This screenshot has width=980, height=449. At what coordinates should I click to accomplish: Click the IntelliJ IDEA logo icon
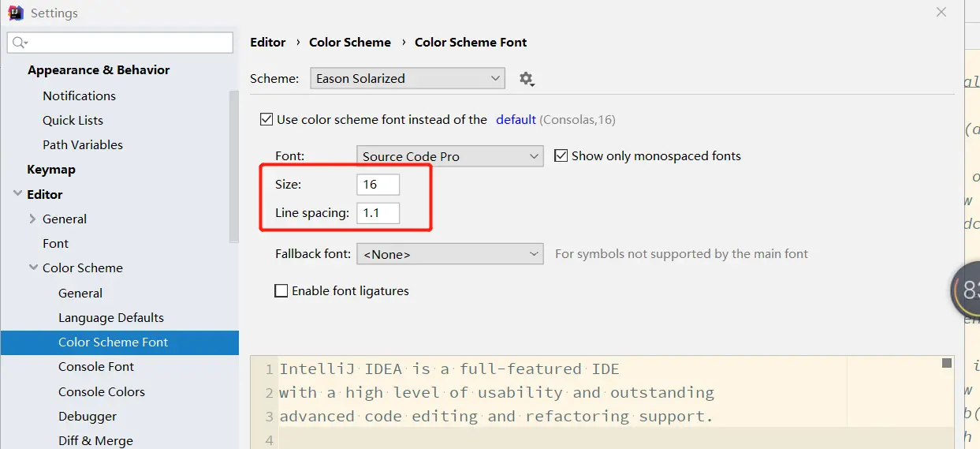16,13
